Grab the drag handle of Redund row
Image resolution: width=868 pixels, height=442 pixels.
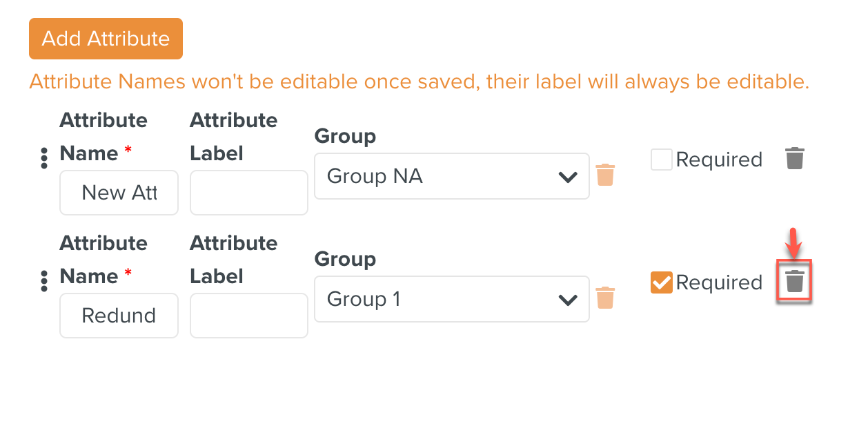44,281
